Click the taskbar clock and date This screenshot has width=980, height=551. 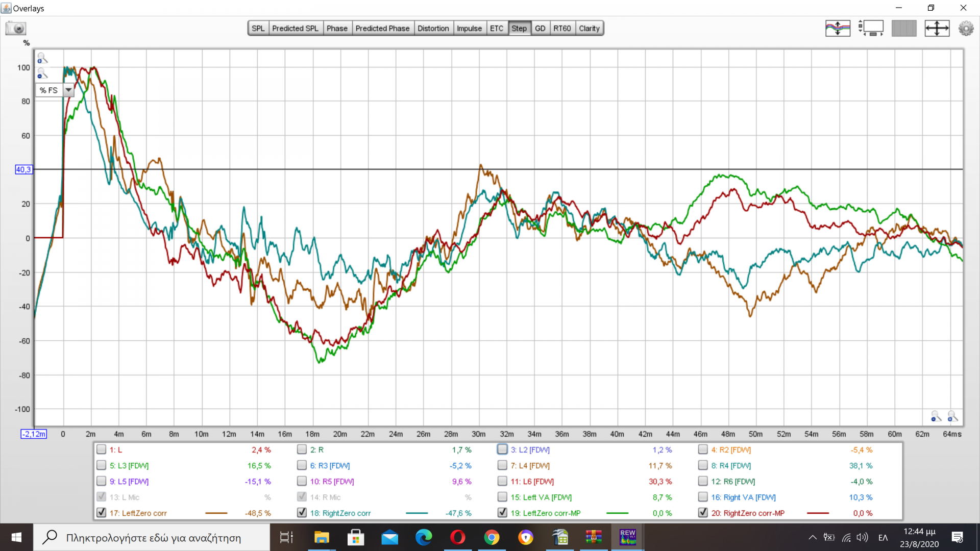click(x=919, y=537)
